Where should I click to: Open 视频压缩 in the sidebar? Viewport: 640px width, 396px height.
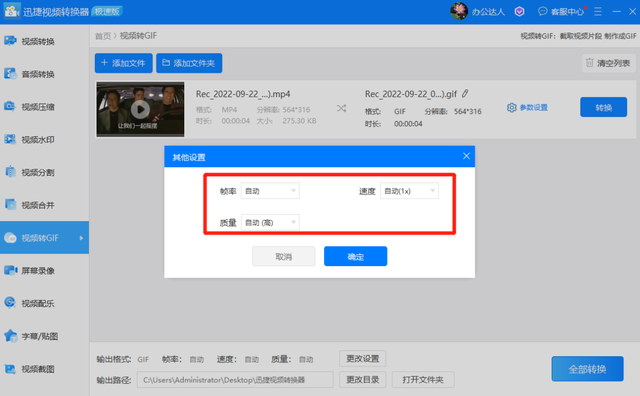44,107
